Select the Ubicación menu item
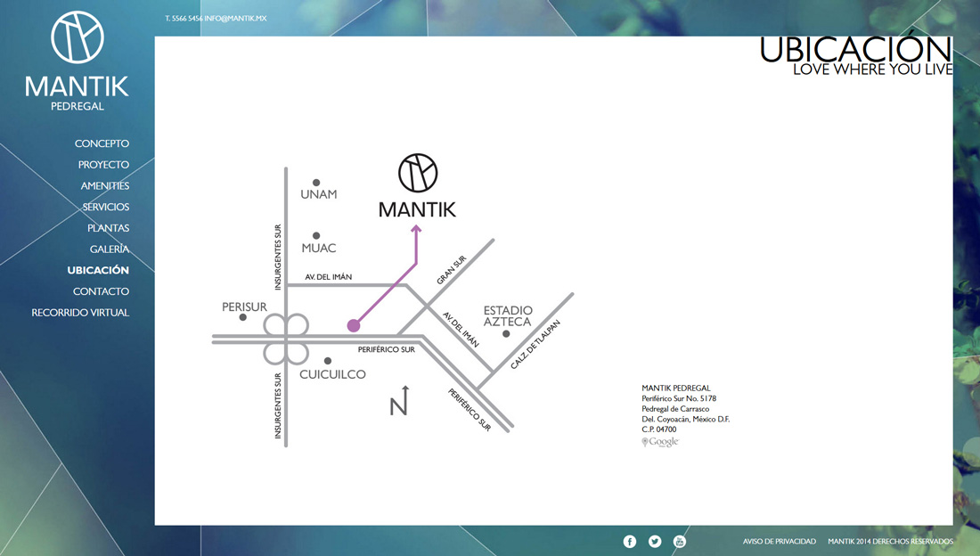This screenshot has width=980, height=556. point(98,270)
